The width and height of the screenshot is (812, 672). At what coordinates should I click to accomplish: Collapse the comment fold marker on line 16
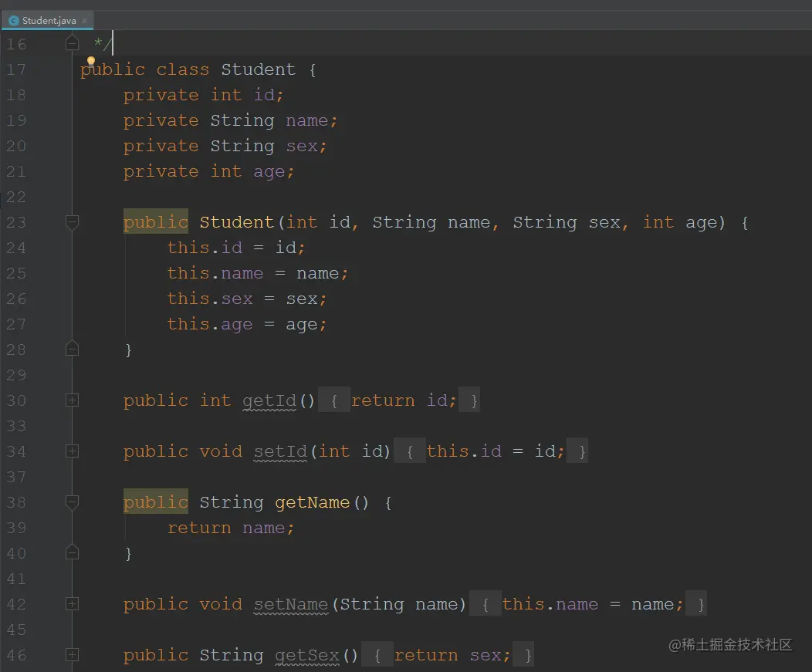click(72, 43)
